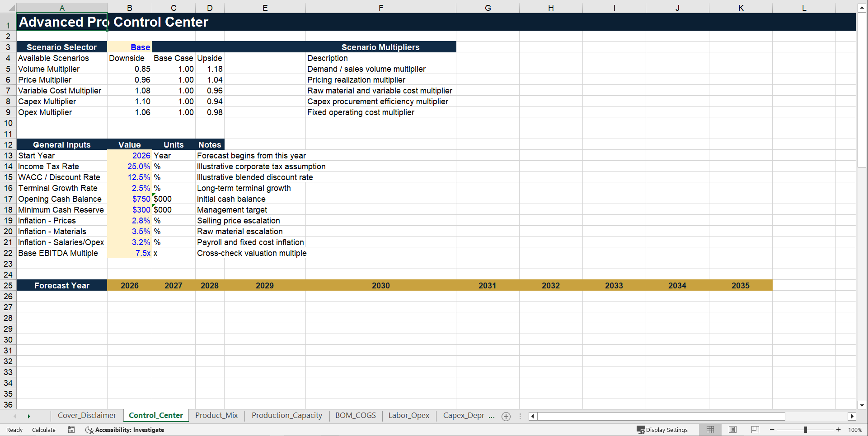This screenshot has width=868, height=436.
Task: Click the Inflation - Prices 2.8% cell
Action: pos(130,221)
